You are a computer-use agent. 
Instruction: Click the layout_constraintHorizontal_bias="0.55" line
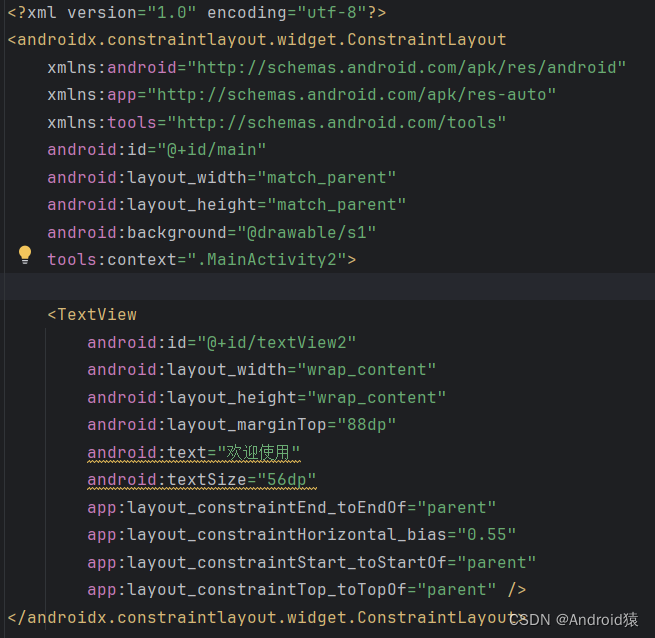coord(302,535)
